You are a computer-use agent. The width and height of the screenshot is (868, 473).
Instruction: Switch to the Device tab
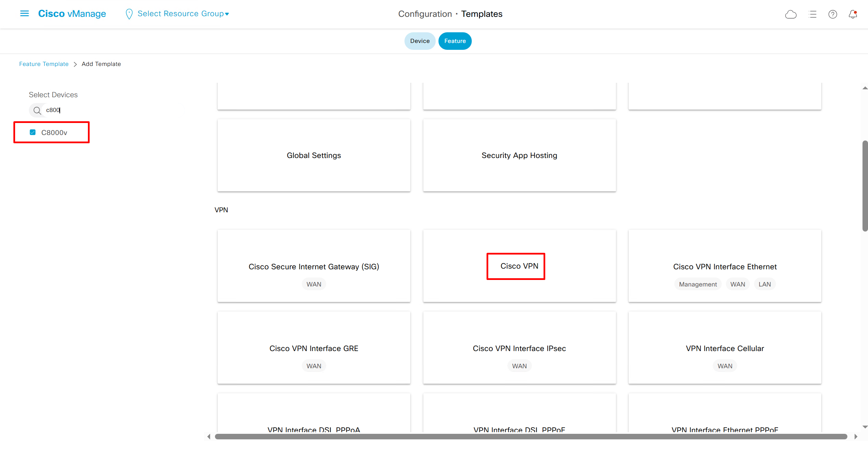(x=420, y=41)
